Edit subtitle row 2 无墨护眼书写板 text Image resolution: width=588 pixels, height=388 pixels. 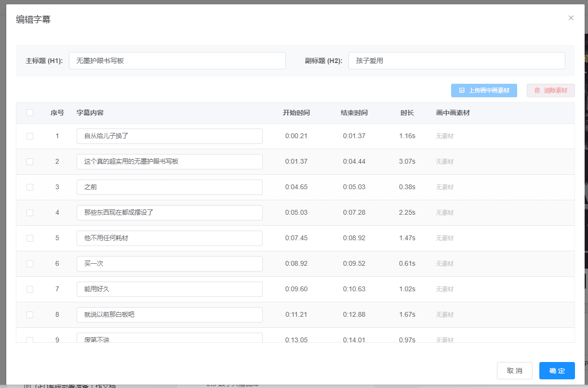(170, 162)
